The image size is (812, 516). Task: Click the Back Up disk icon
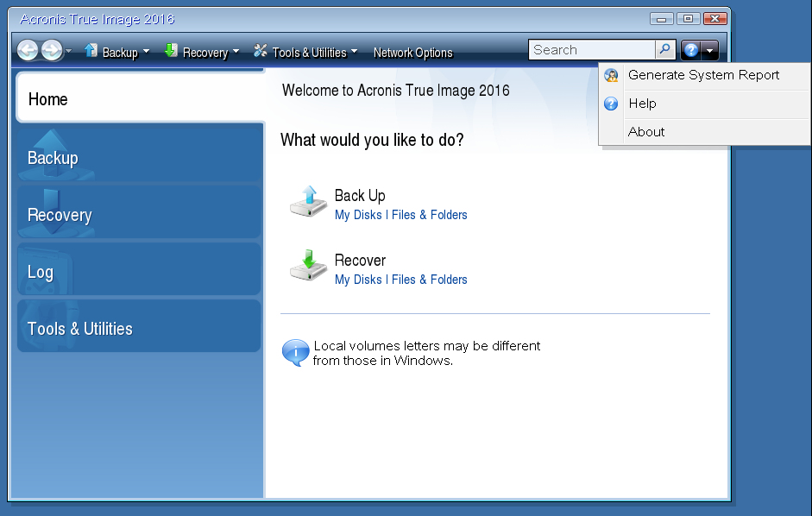click(308, 202)
